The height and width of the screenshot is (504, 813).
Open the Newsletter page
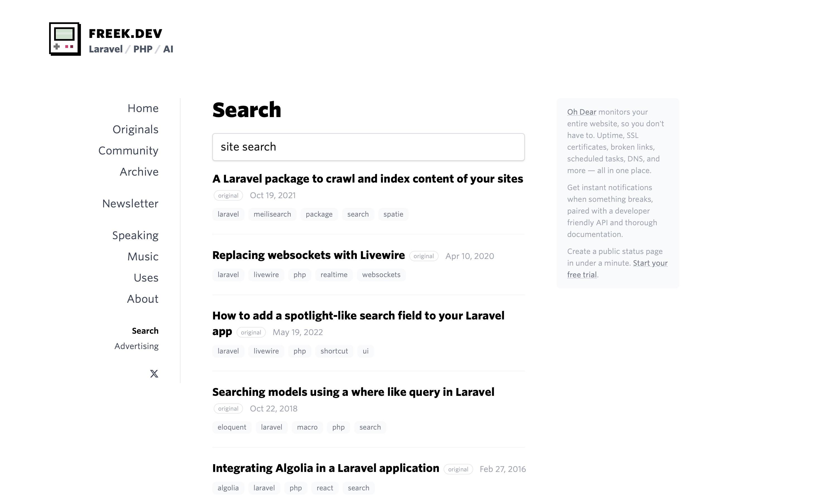point(130,204)
